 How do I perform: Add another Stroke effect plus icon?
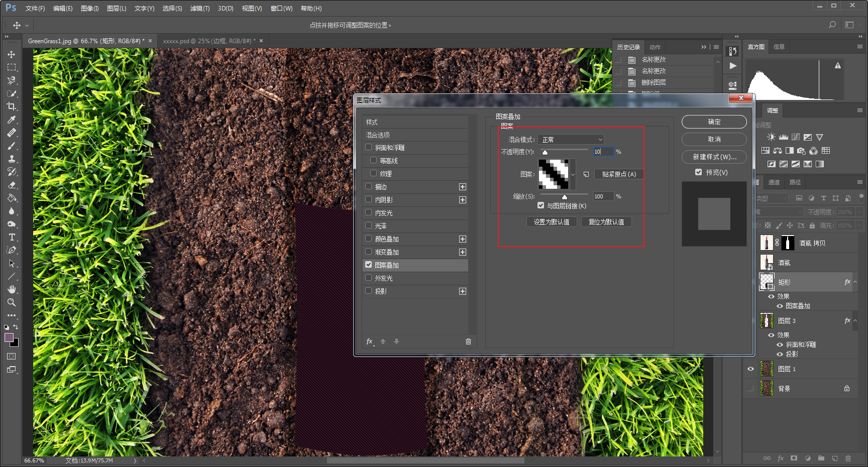(x=463, y=187)
